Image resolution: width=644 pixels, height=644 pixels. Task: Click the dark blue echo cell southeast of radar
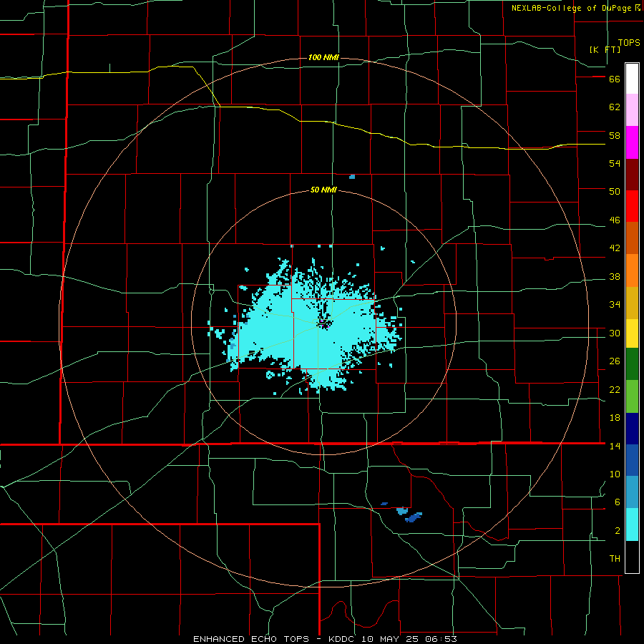pos(413,517)
